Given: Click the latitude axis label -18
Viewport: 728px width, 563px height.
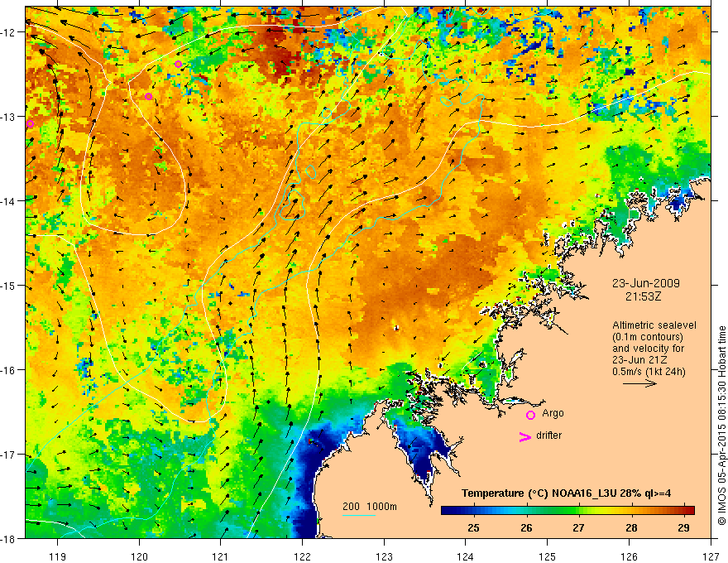Looking at the screenshot, I should (9, 539).
